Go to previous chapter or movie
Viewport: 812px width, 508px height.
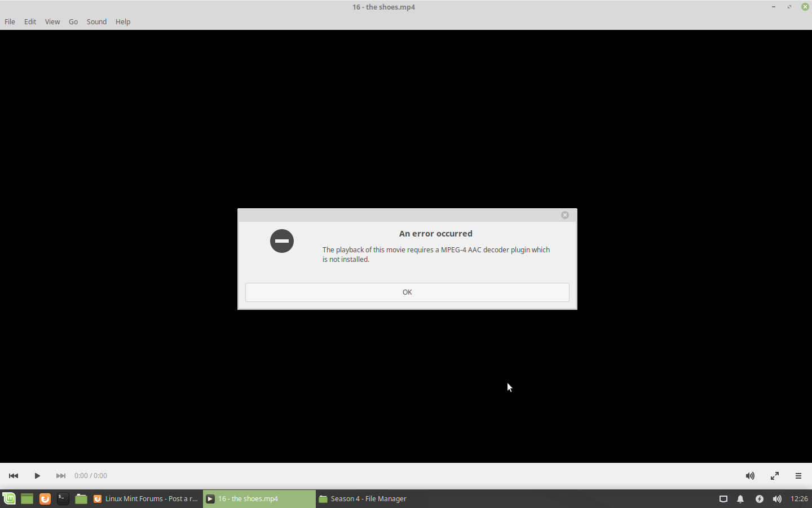[x=14, y=476]
